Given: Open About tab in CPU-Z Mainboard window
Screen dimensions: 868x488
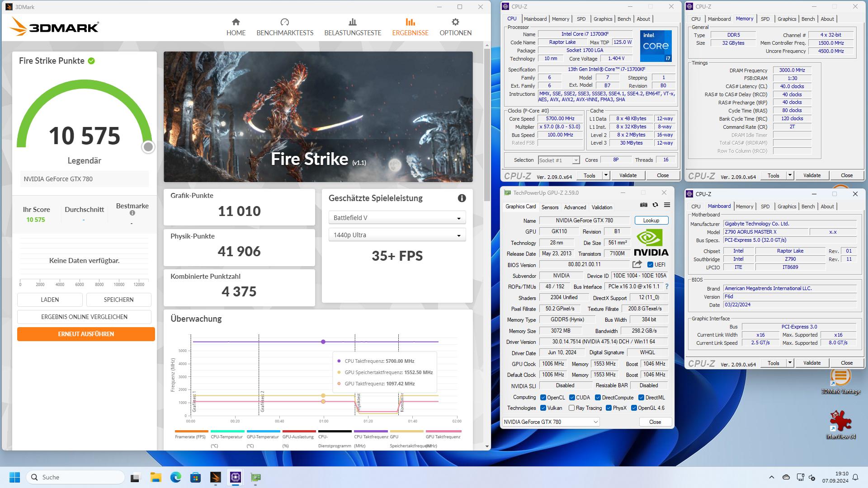Looking at the screenshot, I should [827, 206].
